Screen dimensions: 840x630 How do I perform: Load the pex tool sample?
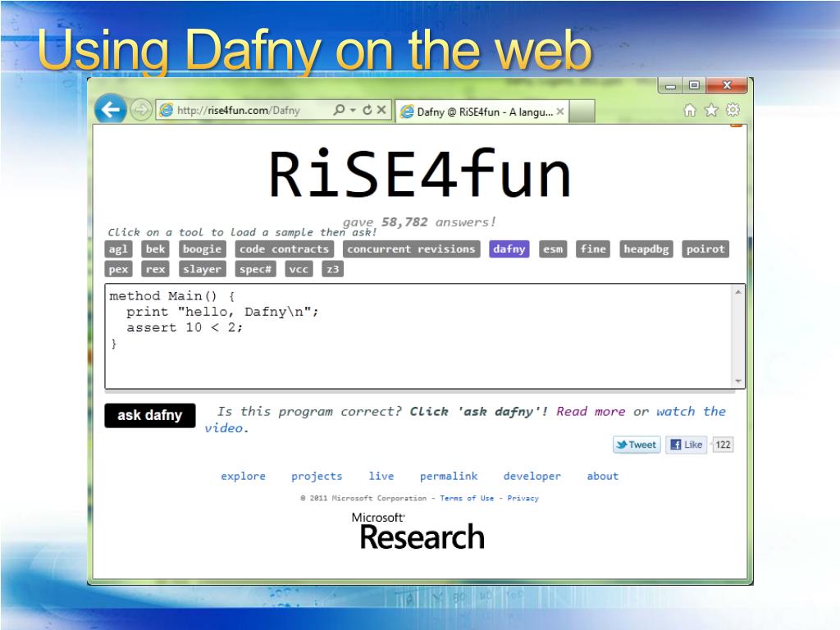(x=118, y=269)
